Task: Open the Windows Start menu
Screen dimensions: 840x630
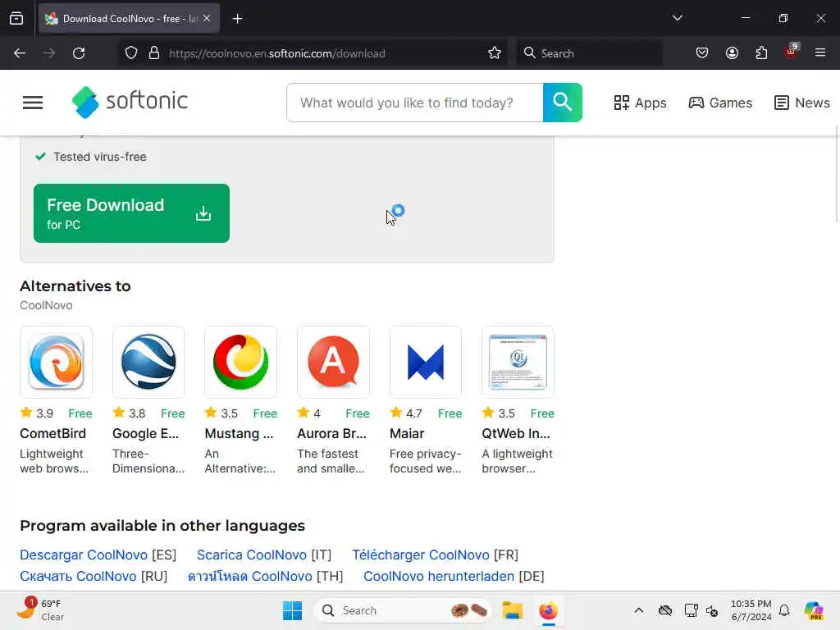Action: tap(293, 610)
